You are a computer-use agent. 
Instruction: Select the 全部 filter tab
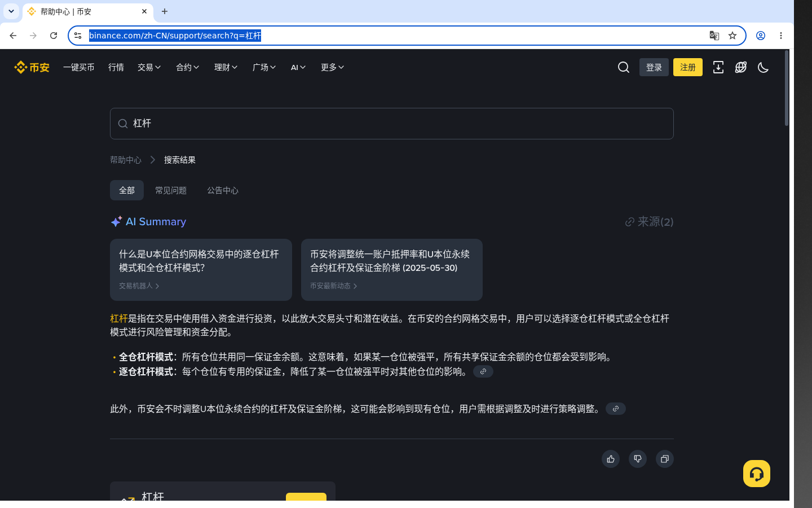(127, 190)
